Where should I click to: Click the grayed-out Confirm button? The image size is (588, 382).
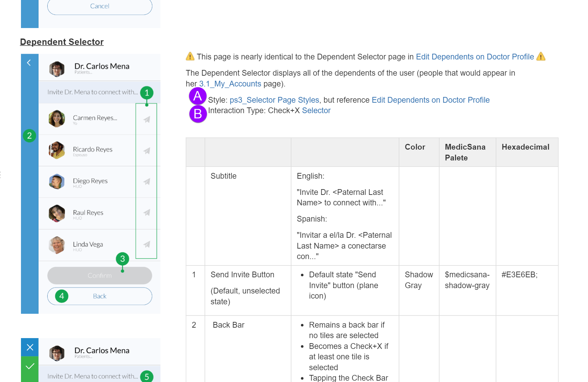tap(99, 276)
